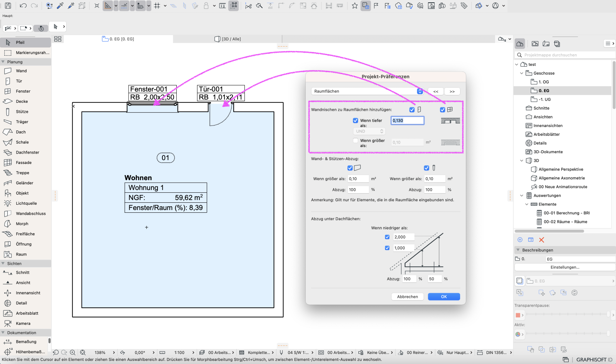Click the 1:100 scale in status bar
Screen dimensions: 616x364
pos(179,352)
